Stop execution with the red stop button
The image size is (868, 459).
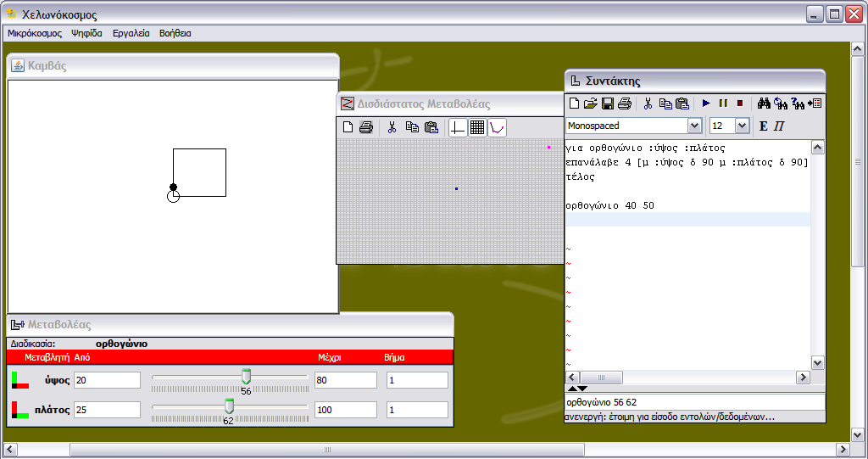pos(739,104)
